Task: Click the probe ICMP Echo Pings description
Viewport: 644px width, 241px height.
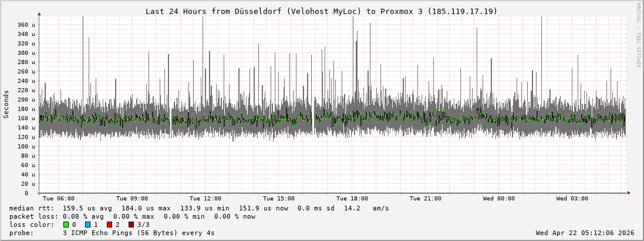Action: coord(112,233)
